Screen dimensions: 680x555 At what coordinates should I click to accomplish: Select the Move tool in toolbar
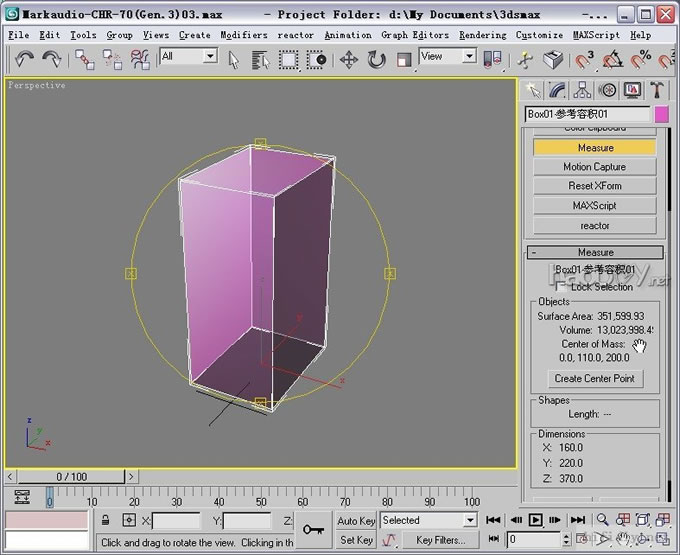point(349,60)
